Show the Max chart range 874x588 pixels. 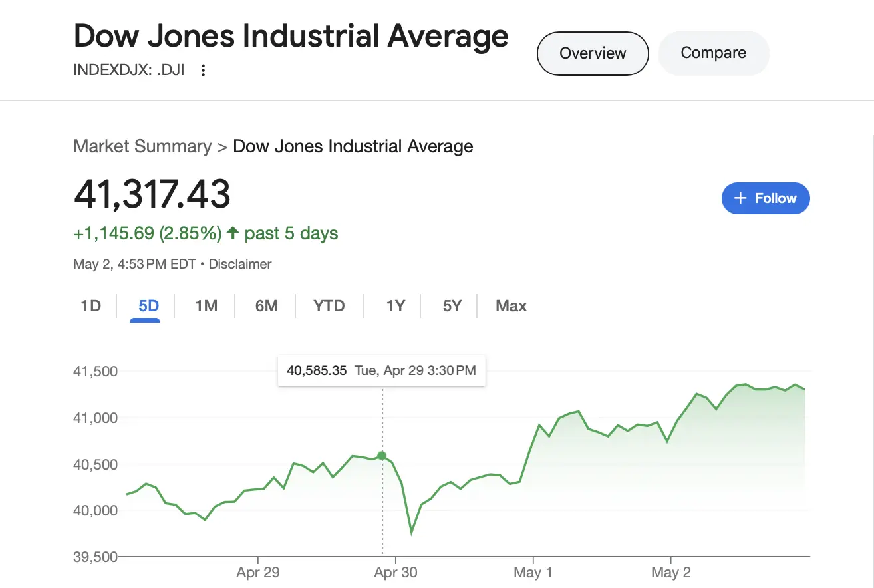pos(511,306)
